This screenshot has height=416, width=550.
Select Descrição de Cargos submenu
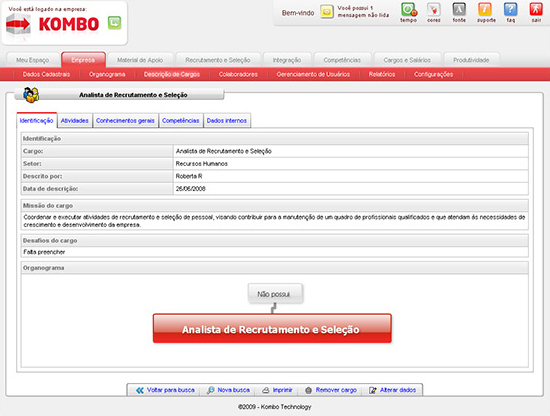(x=172, y=74)
